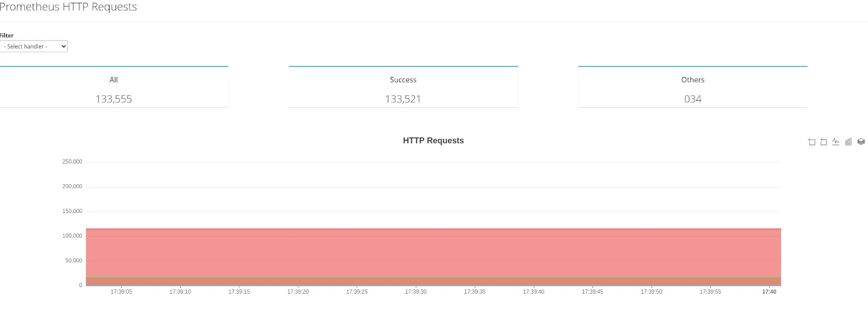Click the zoom reset back icon
Viewport: 868px width, 311px height.
pyautogui.click(x=824, y=142)
